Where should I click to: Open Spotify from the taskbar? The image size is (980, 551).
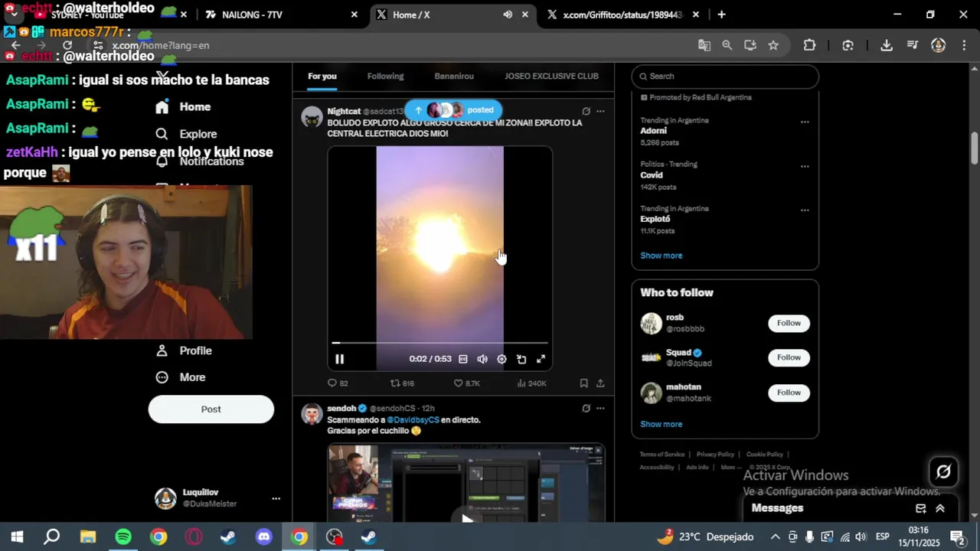pyautogui.click(x=123, y=536)
